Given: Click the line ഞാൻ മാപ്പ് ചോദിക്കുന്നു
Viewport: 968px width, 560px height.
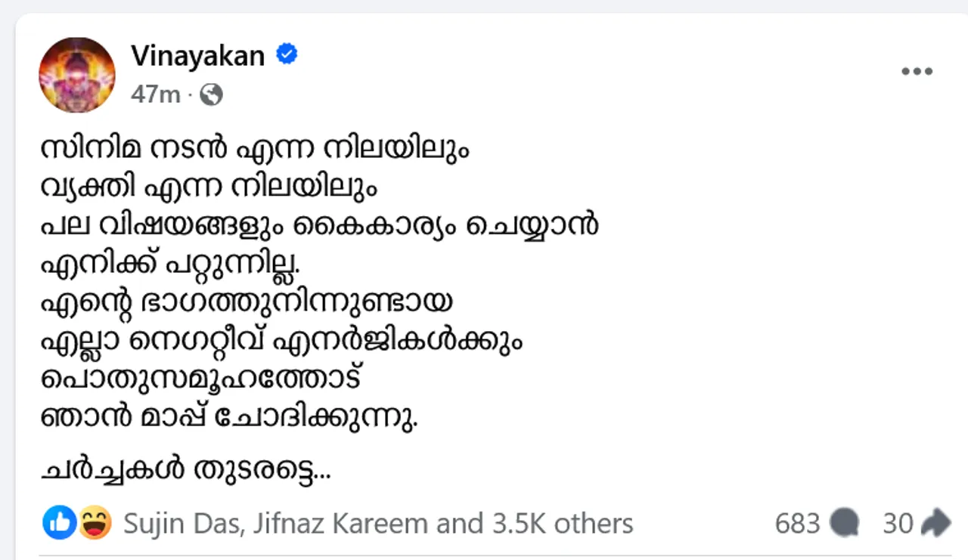Looking at the screenshot, I should click(229, 418).
